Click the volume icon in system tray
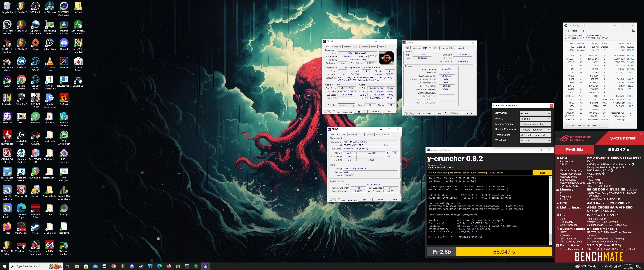Viewport: 644px width, 270px height. pos(619,266)
